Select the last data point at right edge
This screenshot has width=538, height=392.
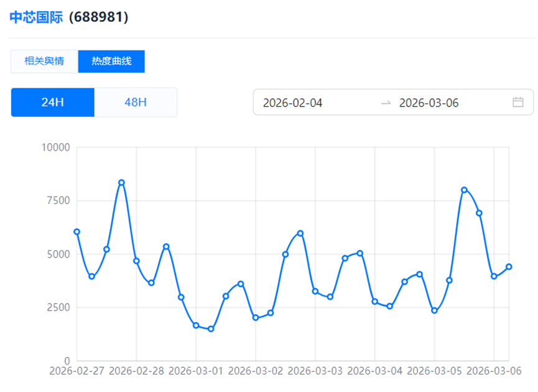pos(509,267)
